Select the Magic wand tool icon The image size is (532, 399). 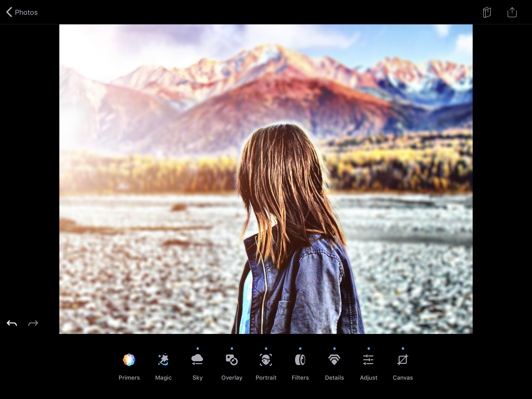(163, 360)
